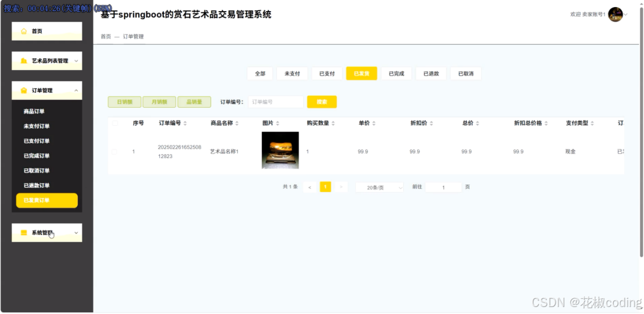Open the art product thumbnail image
The width and height of the screenshot is (644, 314).
[280, 150]
